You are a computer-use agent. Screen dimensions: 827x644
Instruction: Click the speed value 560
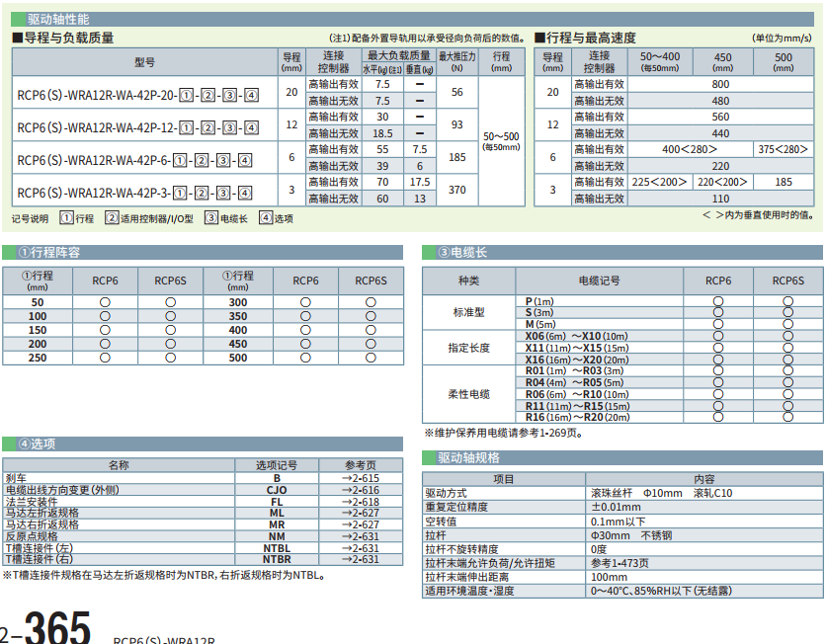pos(720,118)
